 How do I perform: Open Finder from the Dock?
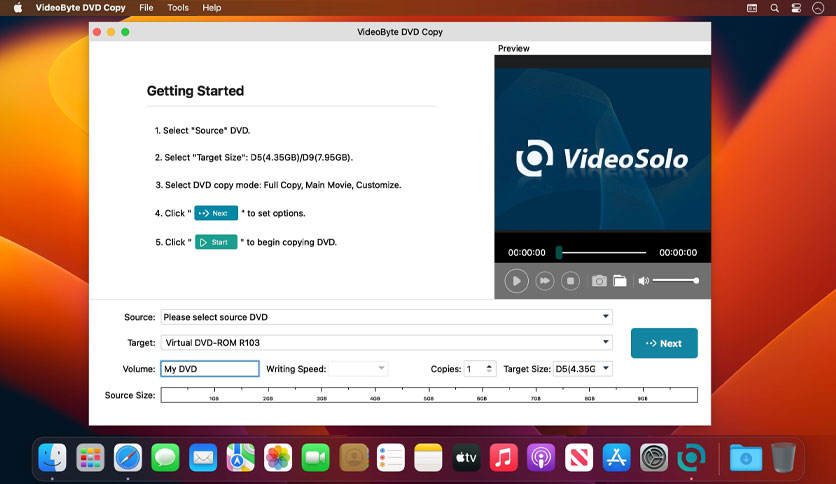52,457
